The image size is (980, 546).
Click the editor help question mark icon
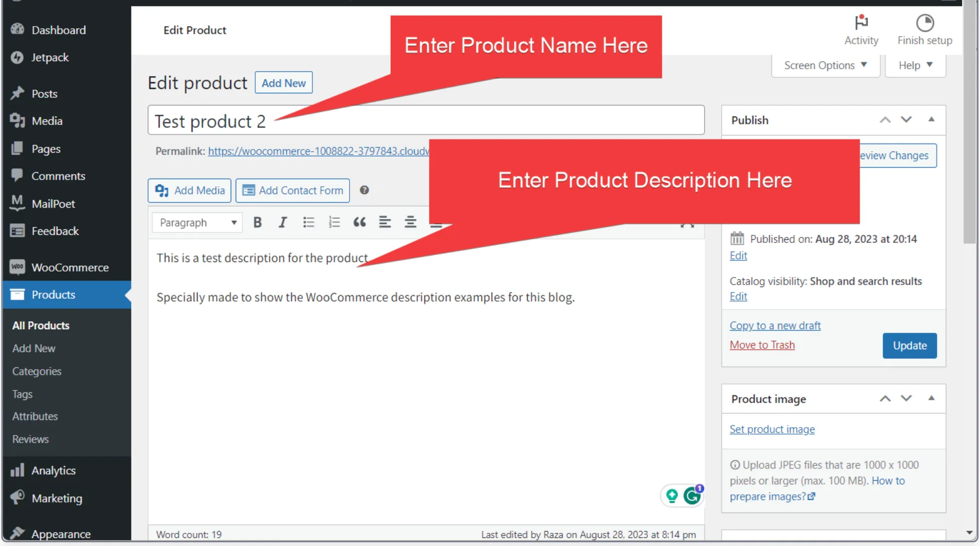point(364,190)
